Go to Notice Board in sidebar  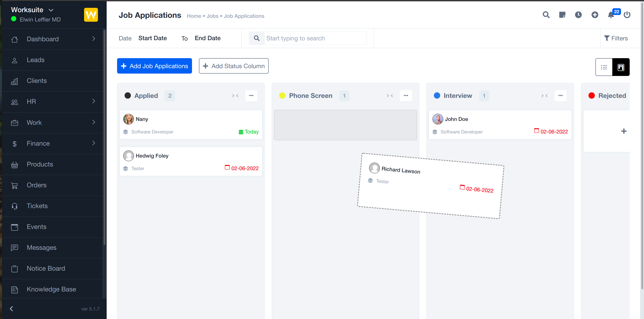click(x=46, y=268)
